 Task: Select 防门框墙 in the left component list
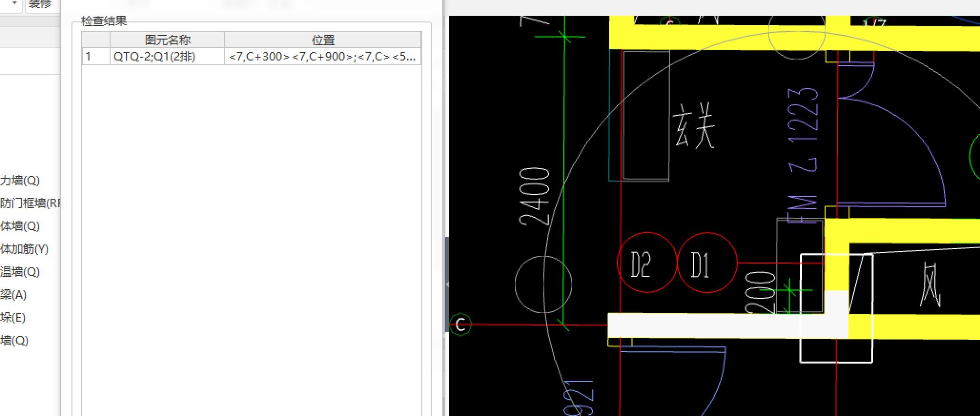coord(30,203)
